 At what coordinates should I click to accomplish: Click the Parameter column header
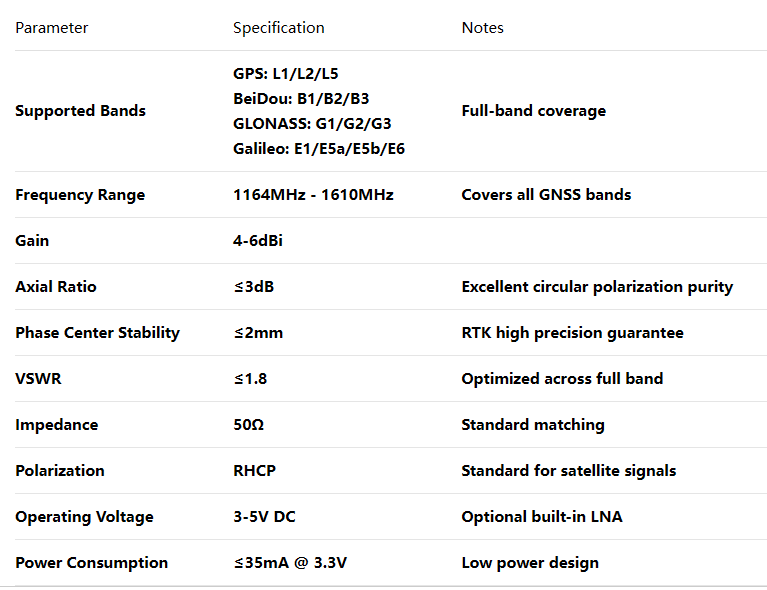pos(52,28)
